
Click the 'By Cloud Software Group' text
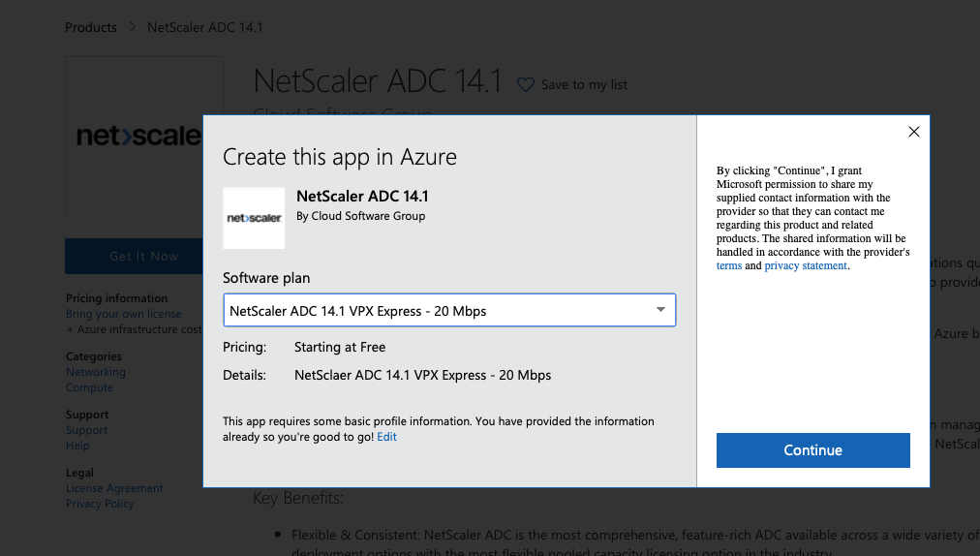click(x=360, y=216)
